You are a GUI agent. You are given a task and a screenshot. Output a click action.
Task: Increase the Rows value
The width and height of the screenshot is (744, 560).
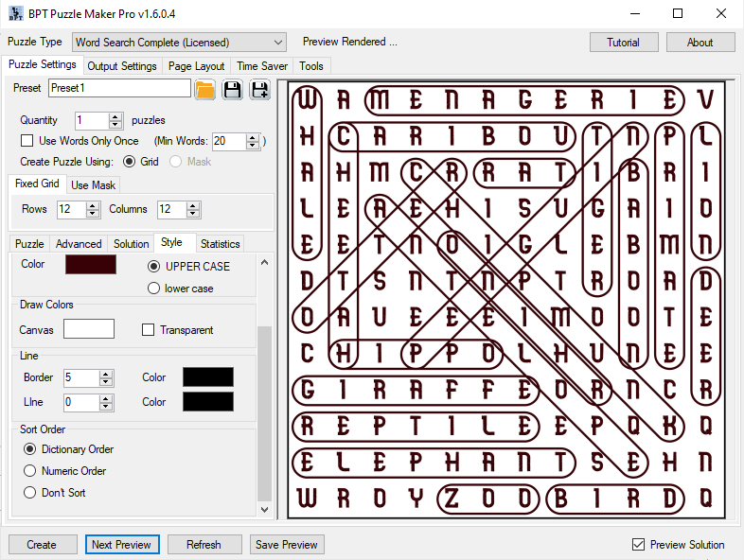[93, 205]
